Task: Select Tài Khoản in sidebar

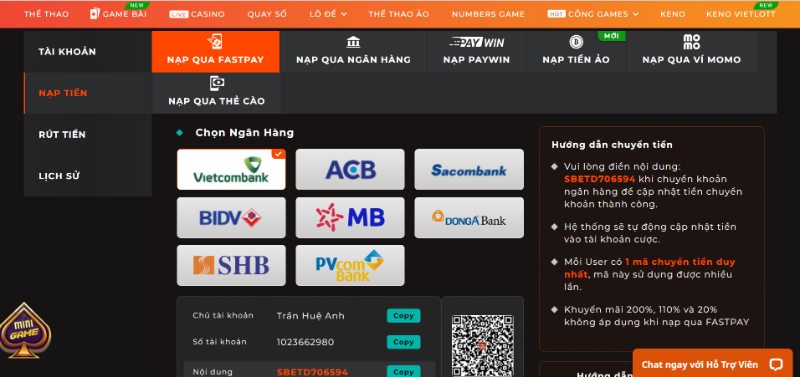Action: 88,52
